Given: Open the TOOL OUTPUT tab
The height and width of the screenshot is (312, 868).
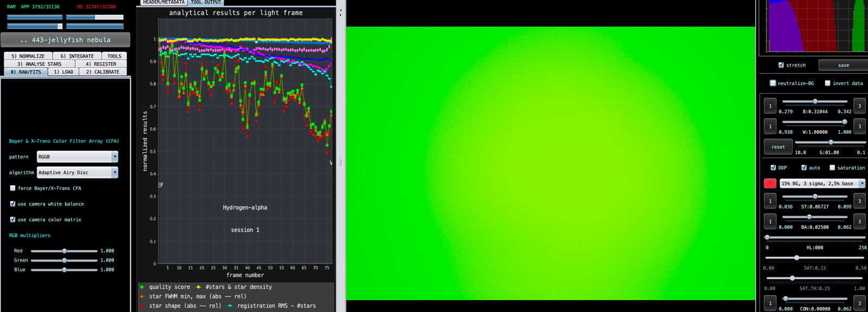Looking at the screenshot, I should coord(206,3).
